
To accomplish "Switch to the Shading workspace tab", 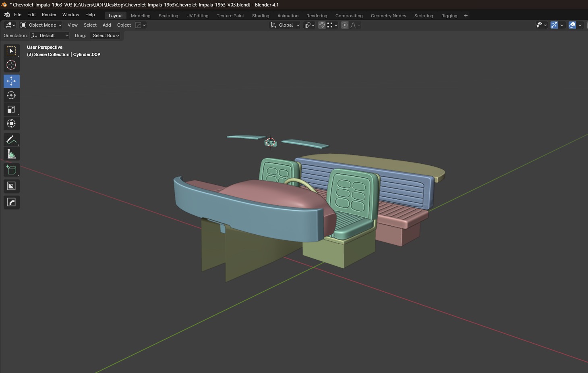I will point(261,16).
